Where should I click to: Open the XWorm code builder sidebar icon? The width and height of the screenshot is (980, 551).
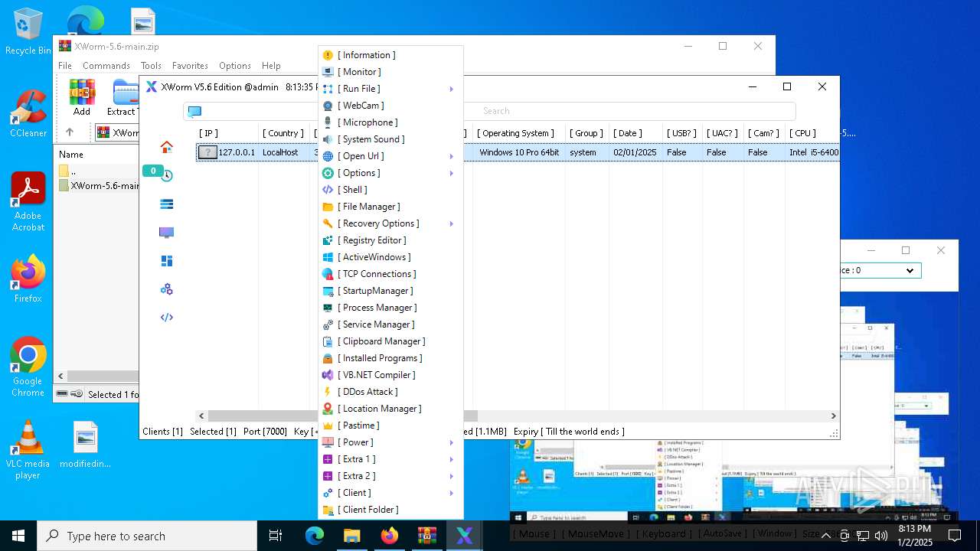[x=166, y=318]
